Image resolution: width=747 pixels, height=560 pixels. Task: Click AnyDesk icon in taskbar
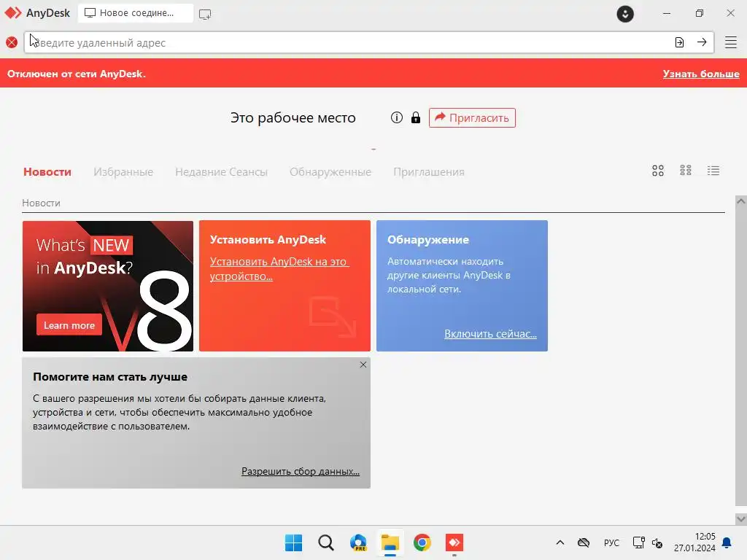[x=454, y=542]
